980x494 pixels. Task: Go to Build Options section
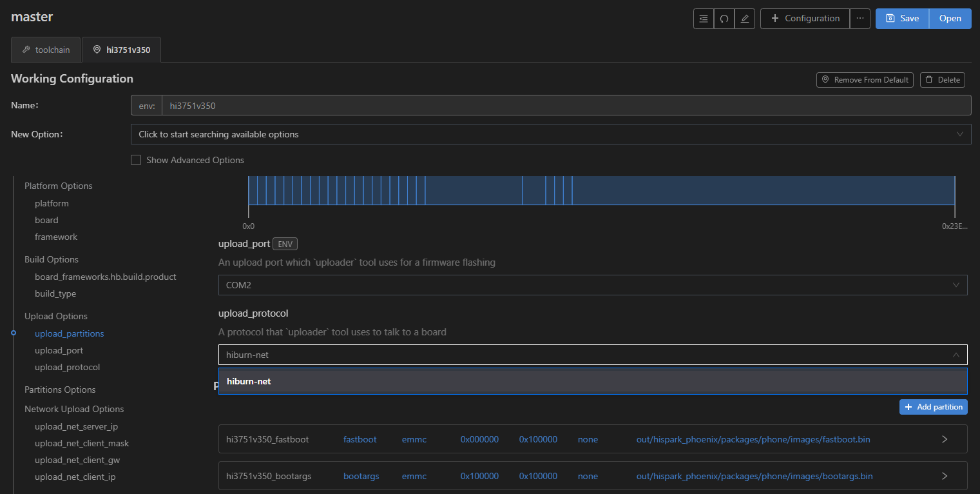pos(52,259)
